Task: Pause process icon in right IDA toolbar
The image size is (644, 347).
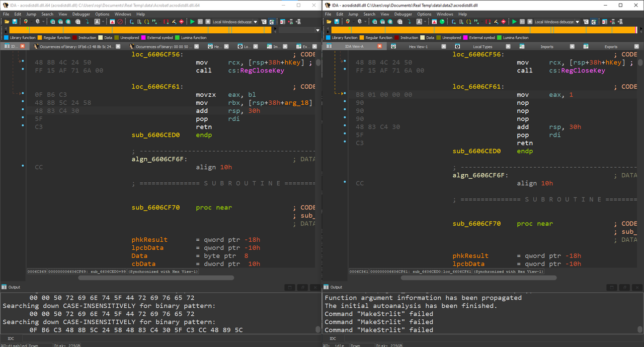Action: 522,22
